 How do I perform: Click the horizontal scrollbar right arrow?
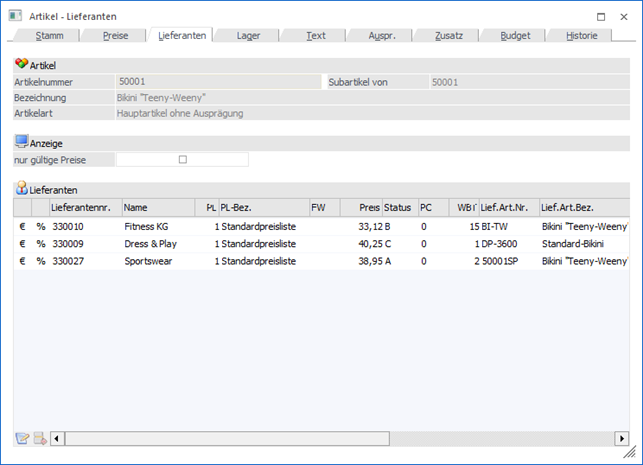[x=622, y=438]
